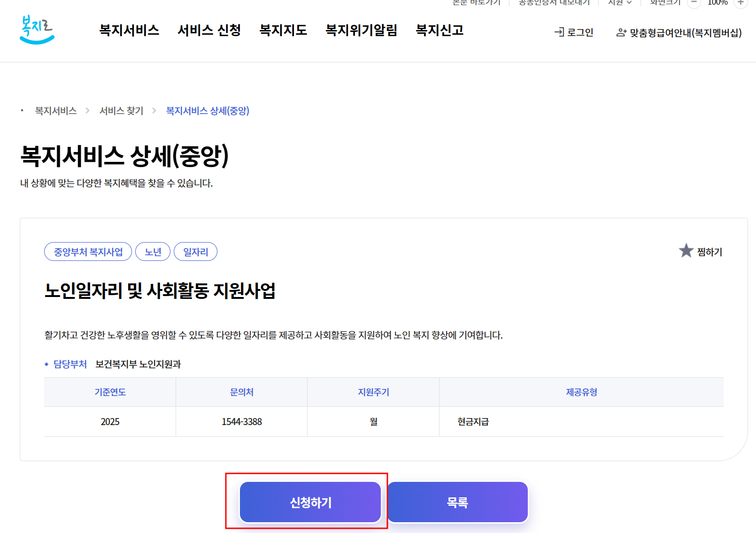Click the person-plus icon for 복지멤버십
This screenshot has width=756, height=533.
click(x=621, y=32)
